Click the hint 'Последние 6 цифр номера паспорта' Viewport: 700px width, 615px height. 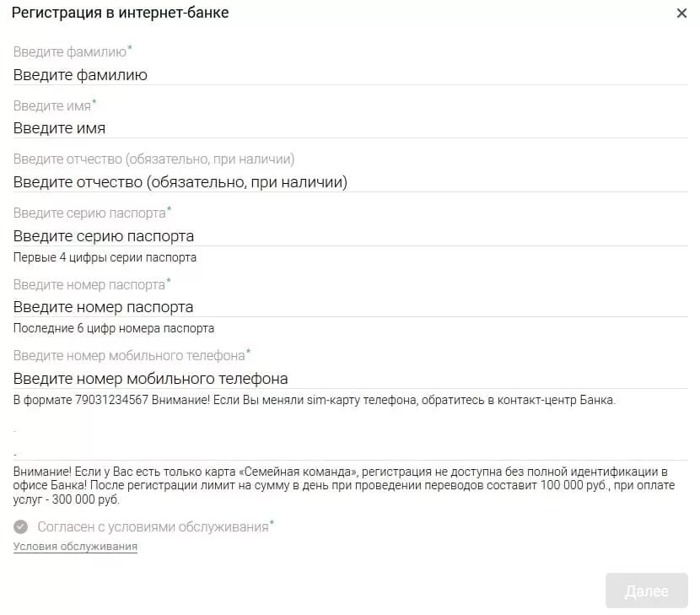[114, 328]
